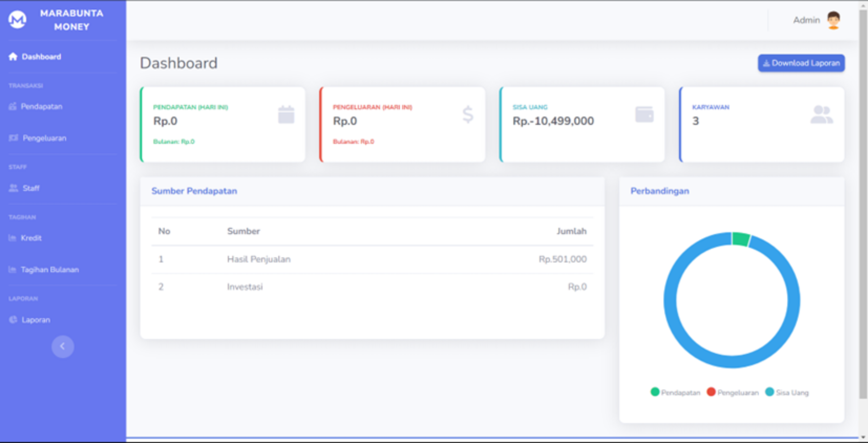The image size is (868, 443).
Task: Click the Laporan pie chart icon
Action: coord(13,319)
